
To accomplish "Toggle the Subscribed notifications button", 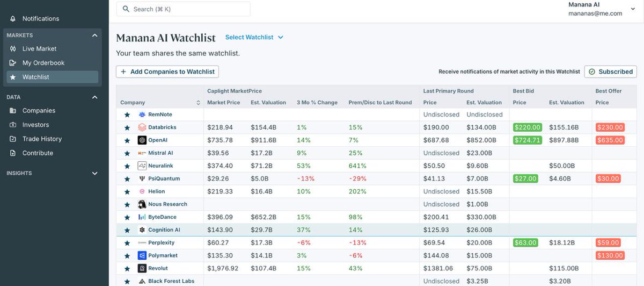I will click(610, 71).
